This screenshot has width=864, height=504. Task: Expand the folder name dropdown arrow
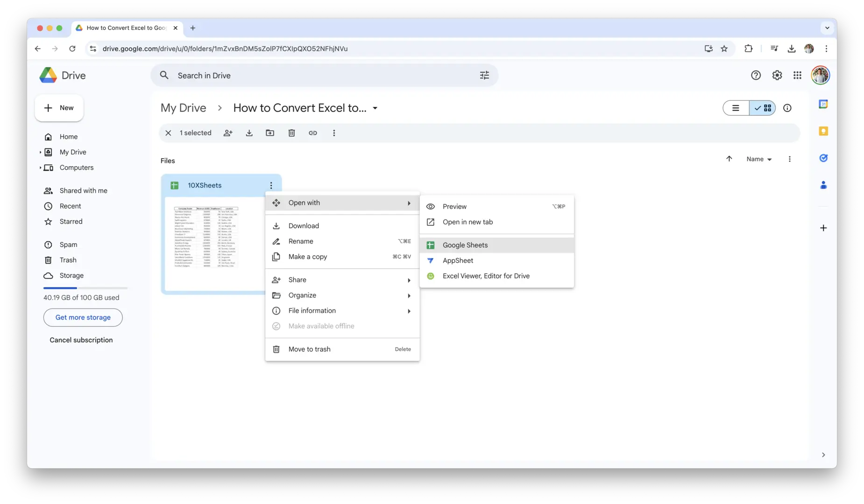tap(375, 108)
